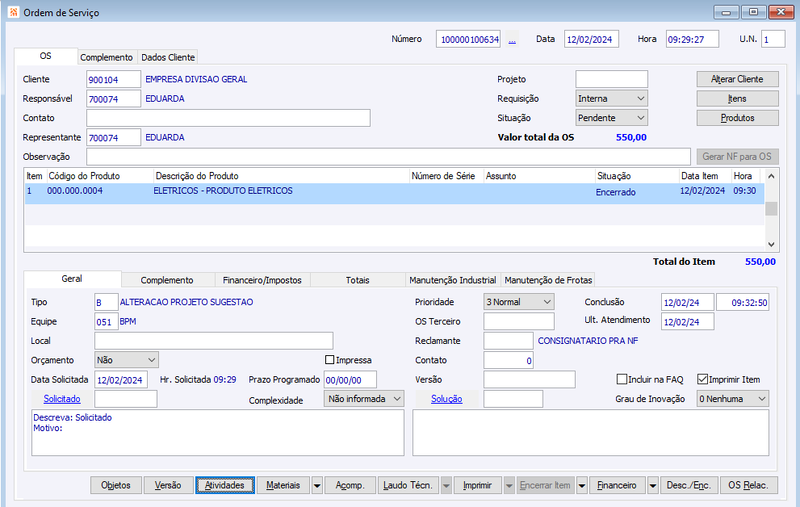Expand the Situação dropdown showing Pendente
The width and height of the screenshot is (800, 507).
click(x=611, y=118)
